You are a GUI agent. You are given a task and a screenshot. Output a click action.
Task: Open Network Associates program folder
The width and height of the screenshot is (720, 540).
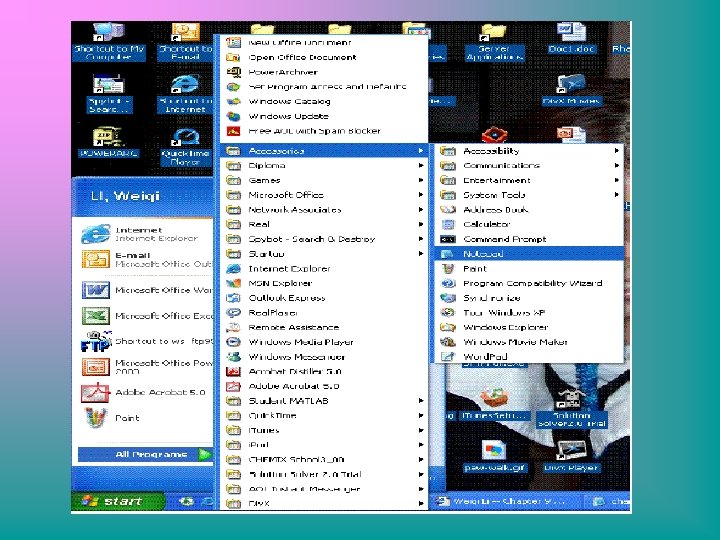pyautogui.click(x=324, y=210)
